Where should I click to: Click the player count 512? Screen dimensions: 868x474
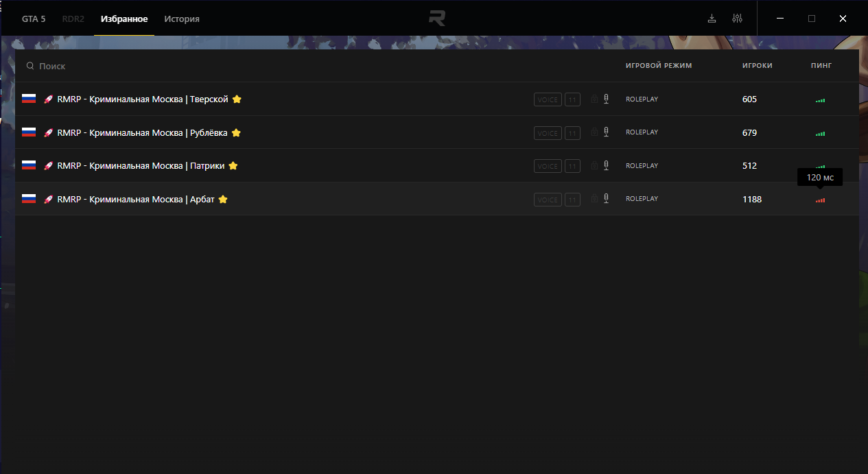(749, 166)
